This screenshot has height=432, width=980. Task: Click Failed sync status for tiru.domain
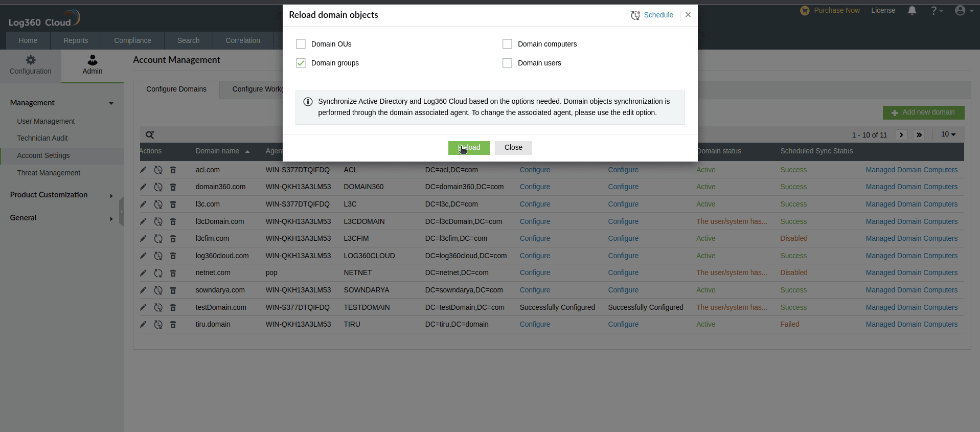(789, 324)
